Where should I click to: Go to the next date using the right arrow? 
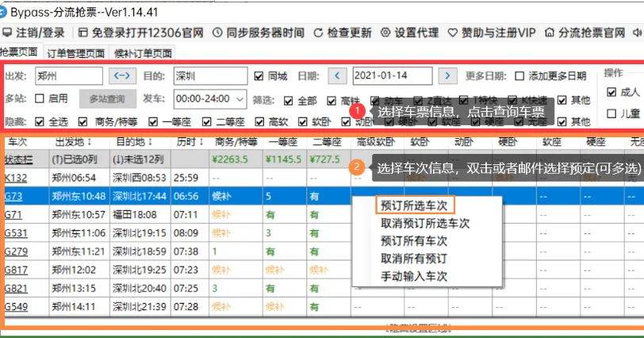pos(447,76)
